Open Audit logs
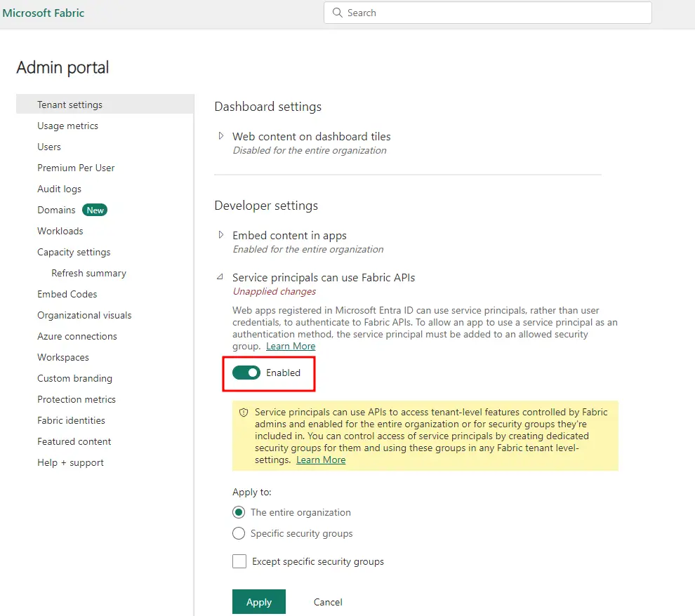Image resolution: width=695 pixels, height=616 pixels. [59, 189]
